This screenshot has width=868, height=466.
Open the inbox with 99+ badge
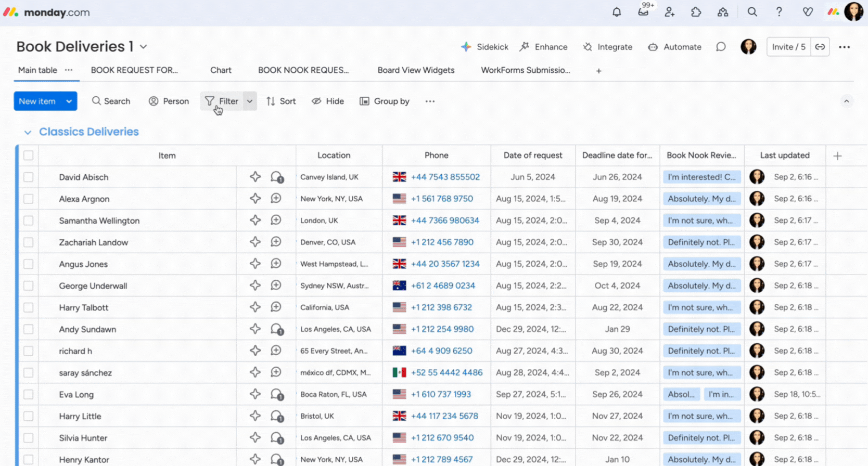click(643, 12)
